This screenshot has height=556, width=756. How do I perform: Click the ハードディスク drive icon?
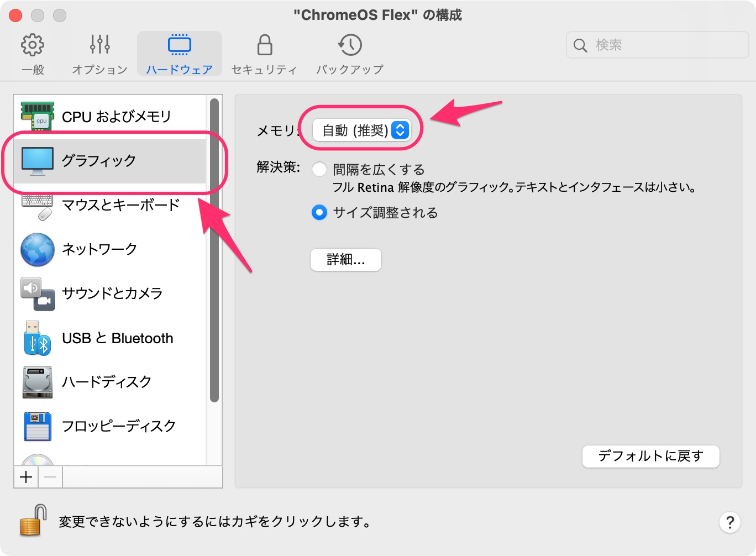[x=38, y=382]
